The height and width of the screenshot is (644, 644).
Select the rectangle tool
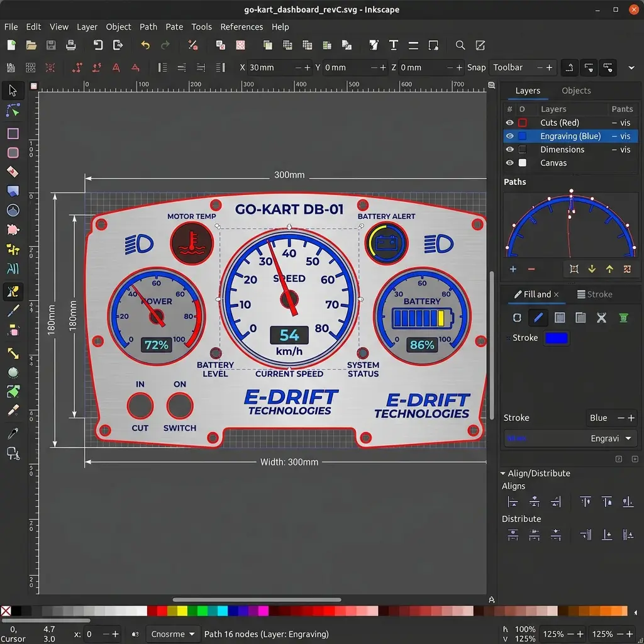point(13,133)
